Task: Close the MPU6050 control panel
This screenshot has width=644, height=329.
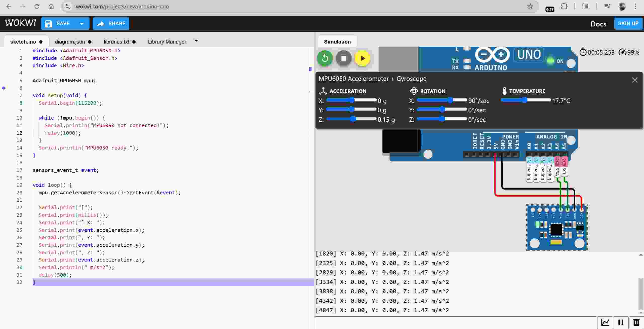Action: (x=635, y=80)
